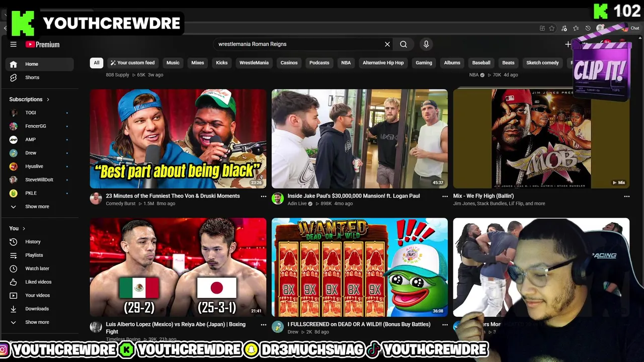
Task: Open more options for We Fly High mix
Action: pos(627,197)
